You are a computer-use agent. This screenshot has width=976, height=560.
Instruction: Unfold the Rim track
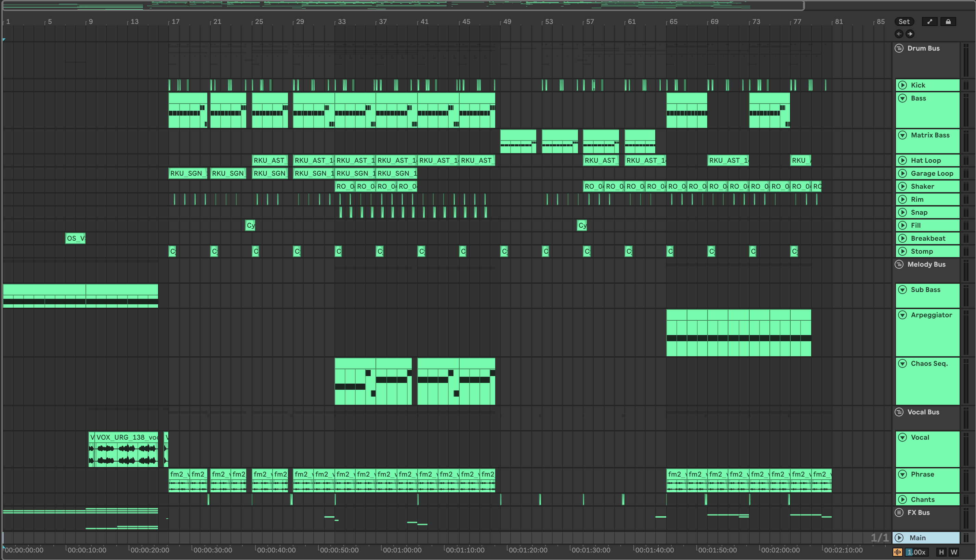(x=902, y=199)
